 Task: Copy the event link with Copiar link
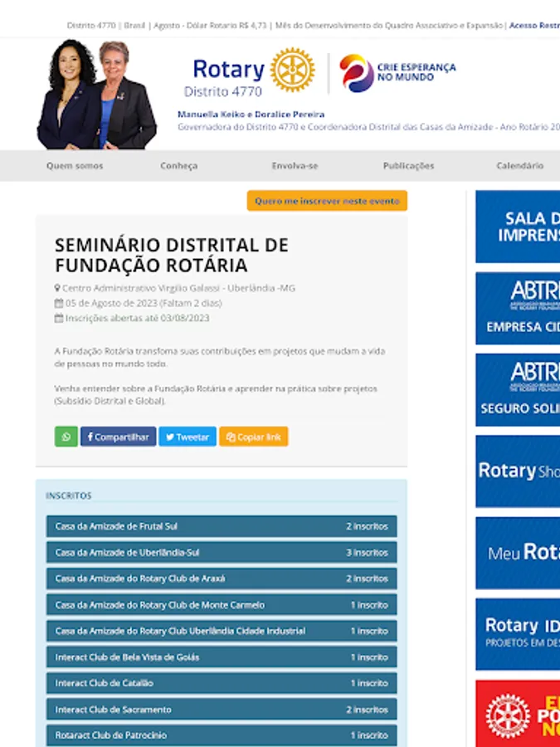[x=253, y=437]
